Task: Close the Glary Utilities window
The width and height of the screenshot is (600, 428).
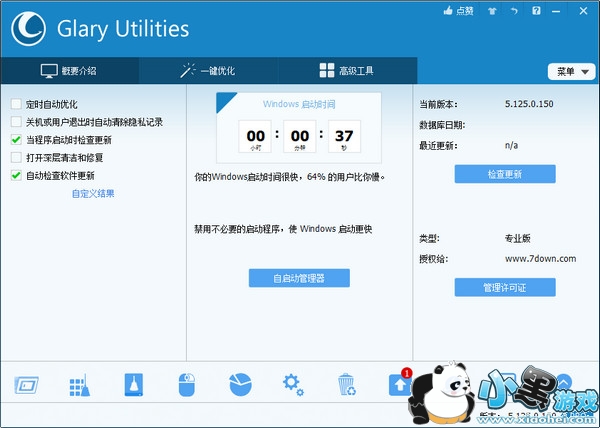Action: click(x=583, y=11)
